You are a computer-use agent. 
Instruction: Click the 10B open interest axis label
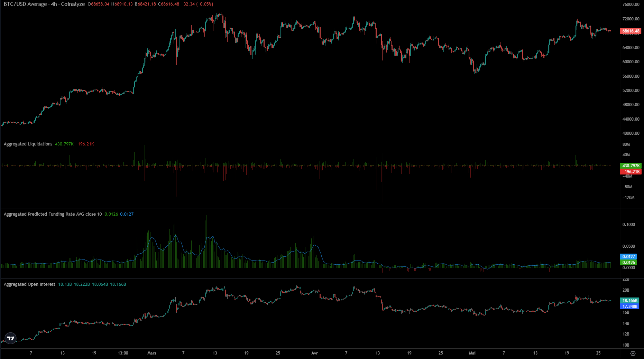tap(626, 345)
